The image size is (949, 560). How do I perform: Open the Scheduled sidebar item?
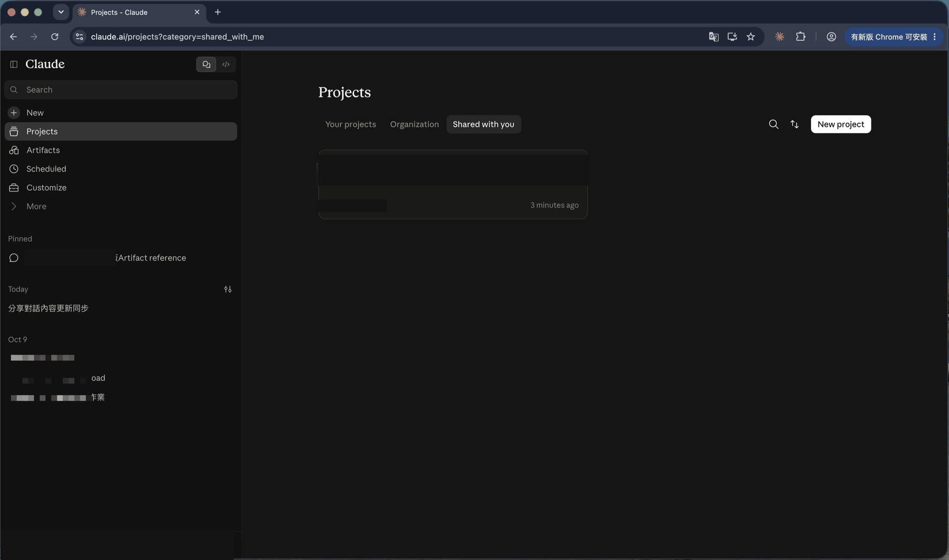tap(121, 169)
